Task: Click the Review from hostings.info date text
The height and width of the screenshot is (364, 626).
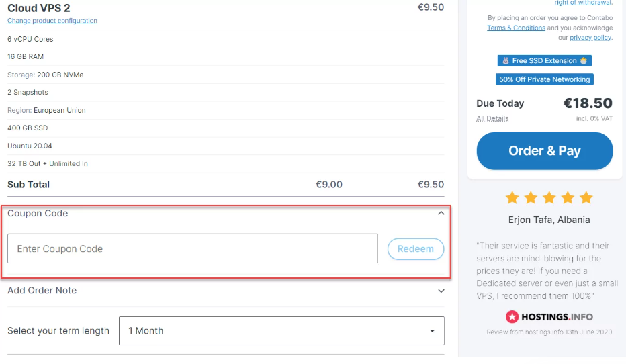Action: pyautogui.click(x=549, y=332)
